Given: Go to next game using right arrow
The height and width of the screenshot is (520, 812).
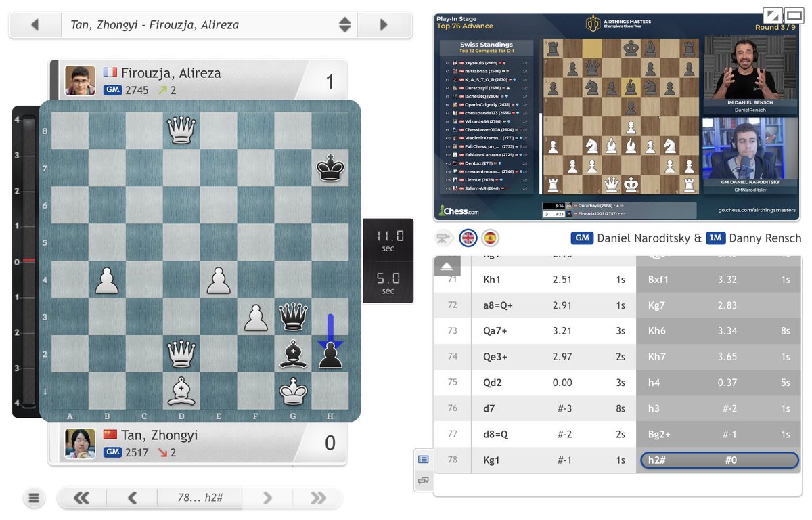Looking at the screenshot, I should click(384, 25).
